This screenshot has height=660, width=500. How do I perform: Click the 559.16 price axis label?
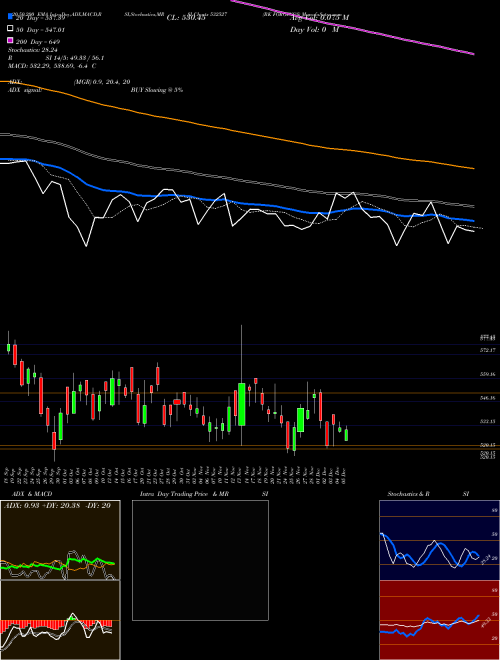488,374
